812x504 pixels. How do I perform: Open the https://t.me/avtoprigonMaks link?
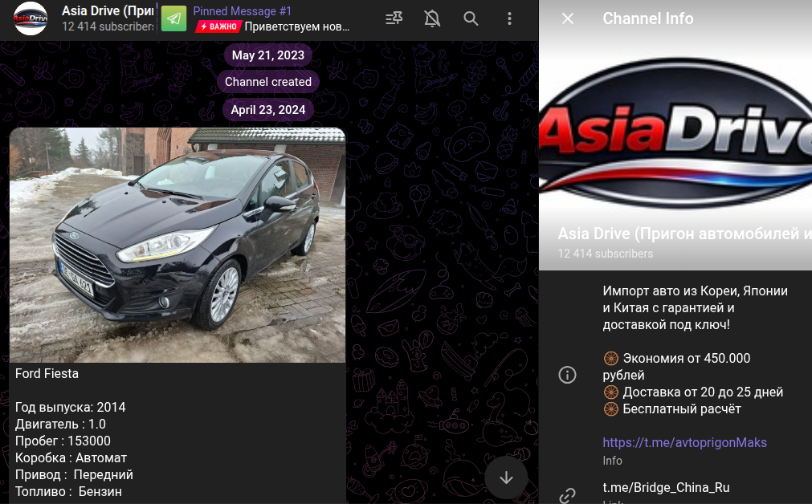(x=684, y=442)
